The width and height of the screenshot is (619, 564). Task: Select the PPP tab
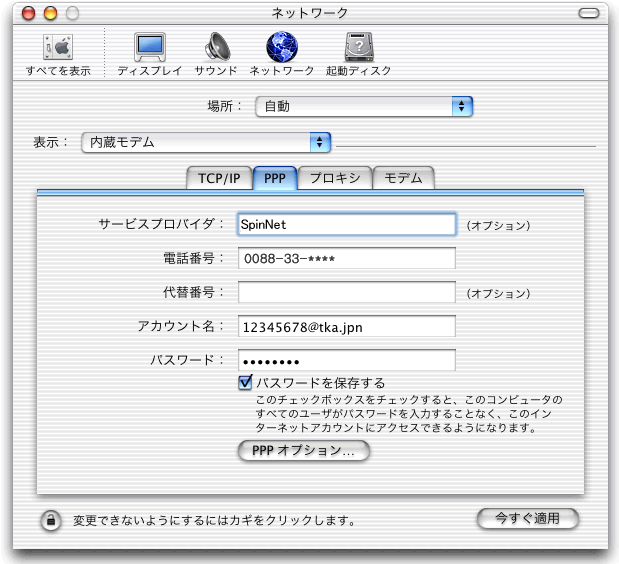[275, 179]
